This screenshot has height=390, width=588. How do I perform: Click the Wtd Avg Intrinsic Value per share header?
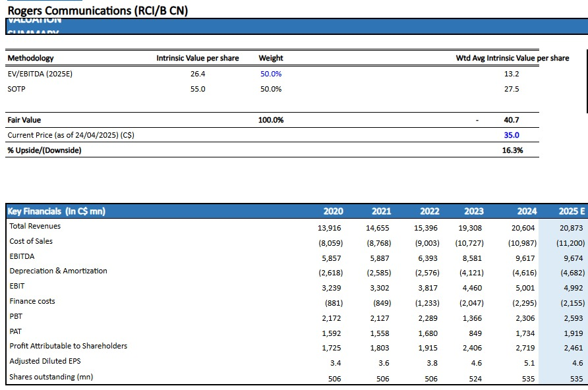pos(512,58)
